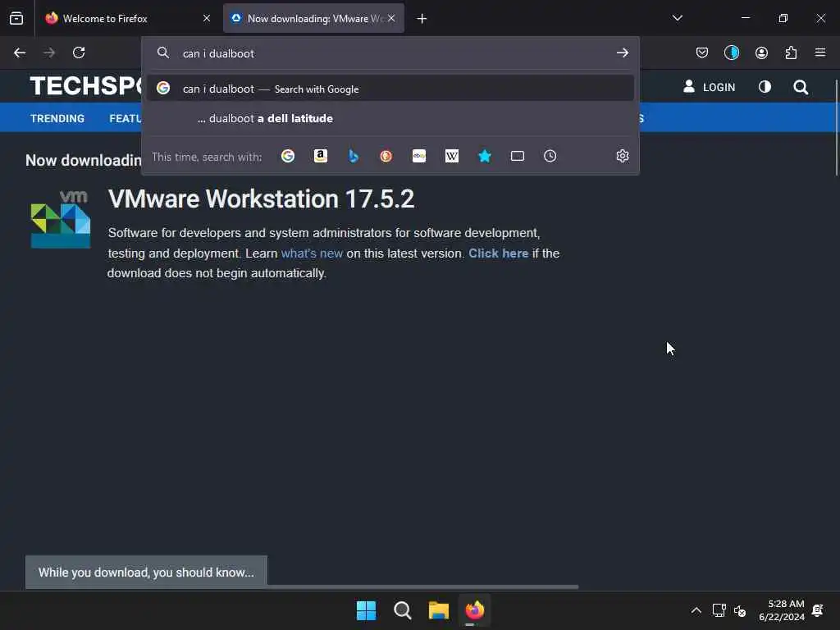Choose 'dualboot a dell latitude' suggestion
This screenshot has height=630, width=840.
tap(390, 118)
